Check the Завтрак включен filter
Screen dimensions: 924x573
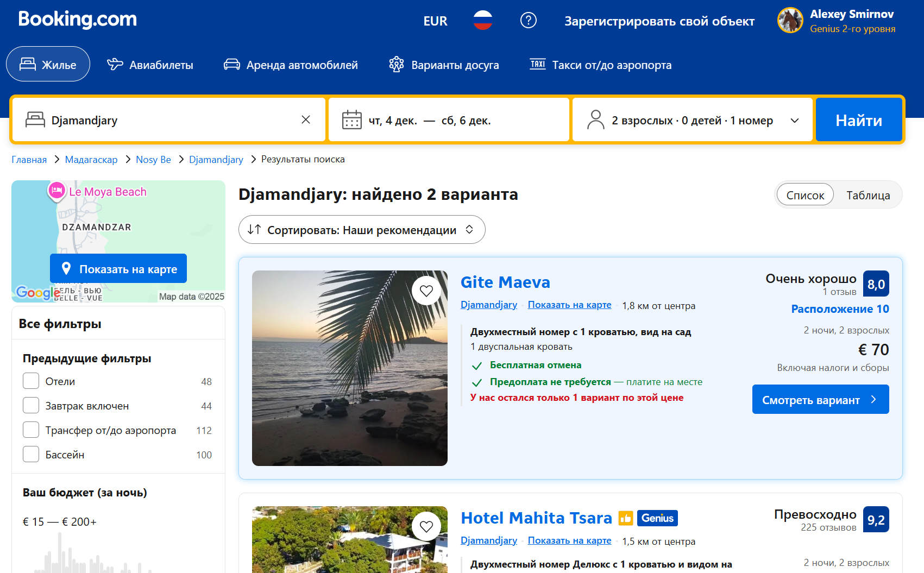coord(31,406)
